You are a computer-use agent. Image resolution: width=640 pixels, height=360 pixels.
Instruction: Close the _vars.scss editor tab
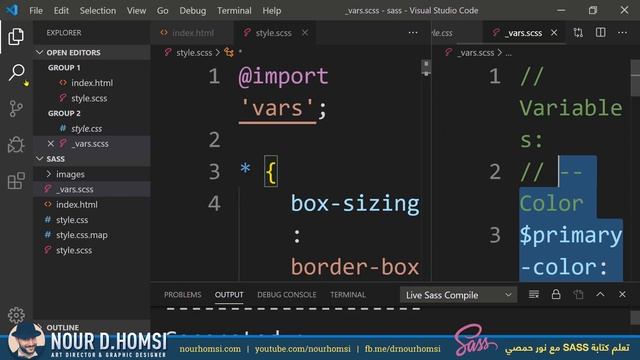coord(554,33)
